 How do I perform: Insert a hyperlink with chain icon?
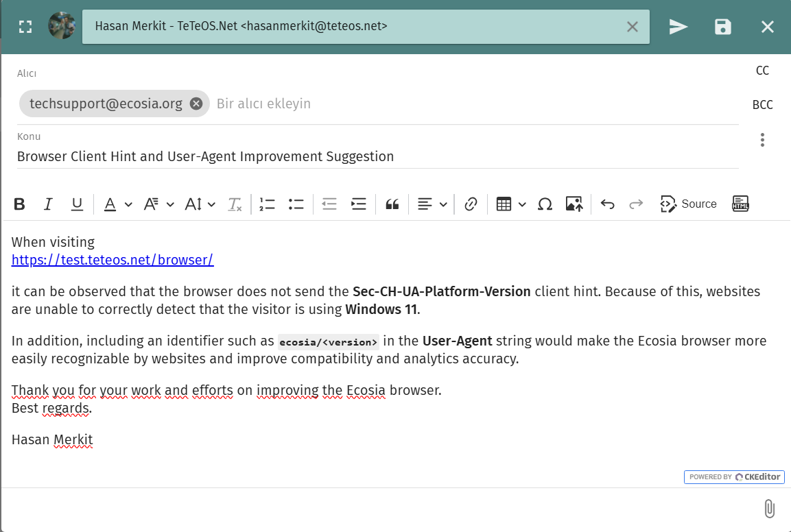point(471,204)
